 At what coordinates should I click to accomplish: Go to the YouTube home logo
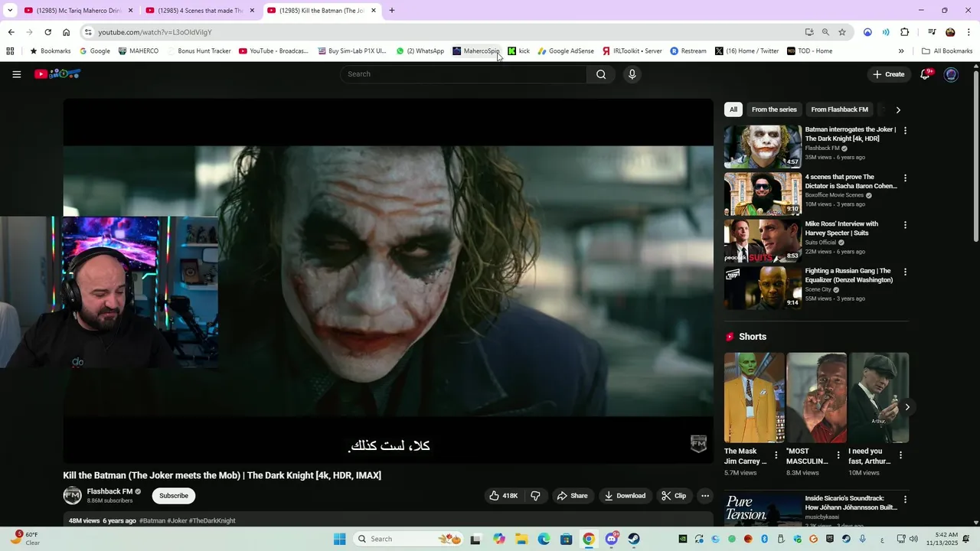tap(57, 74)
